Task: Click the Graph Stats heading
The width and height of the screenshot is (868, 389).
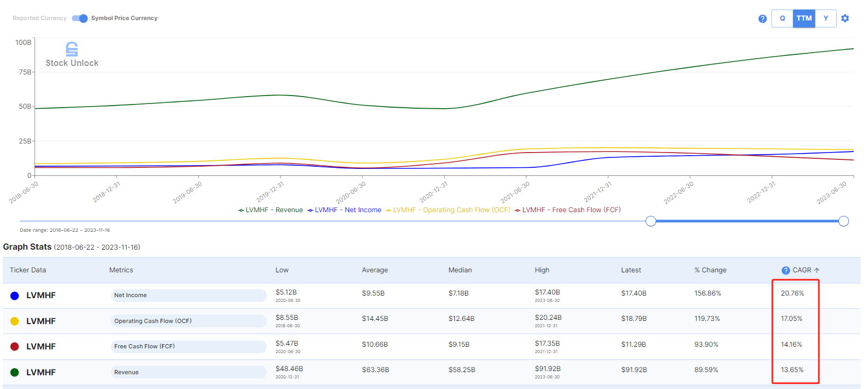Action: click(27, 247)
